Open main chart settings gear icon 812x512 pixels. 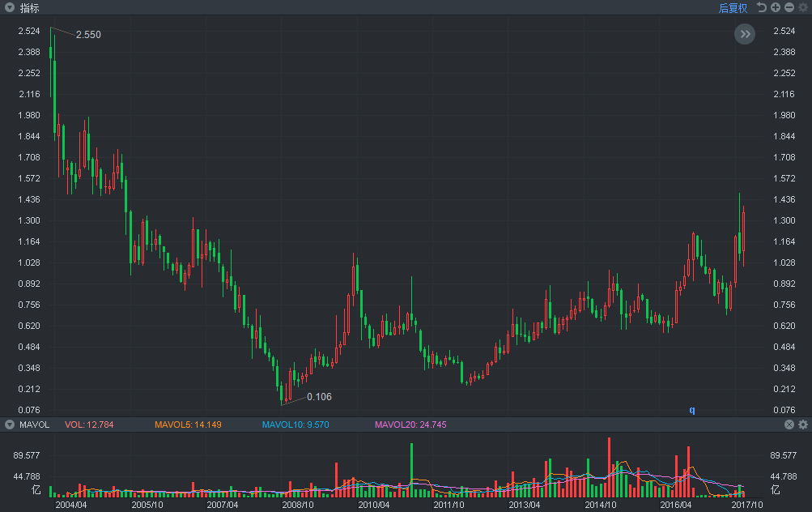pos(803,7)
